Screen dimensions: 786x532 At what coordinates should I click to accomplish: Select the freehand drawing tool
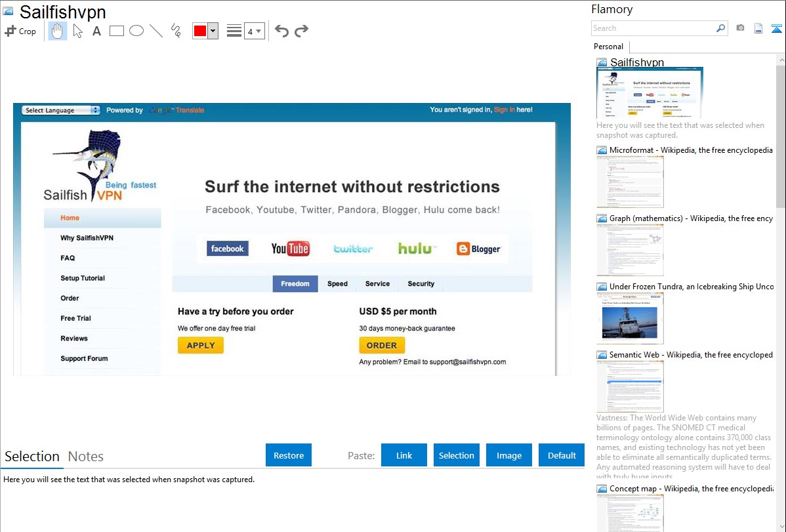pos(176,31)
